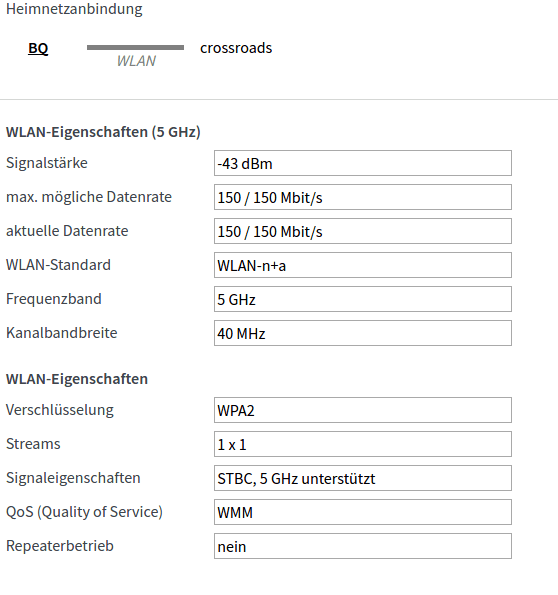Click the Kanalbandbreite 40 MHz field
Image resolution: width=558 pixels, height=595 pixels.
[363, 333]
